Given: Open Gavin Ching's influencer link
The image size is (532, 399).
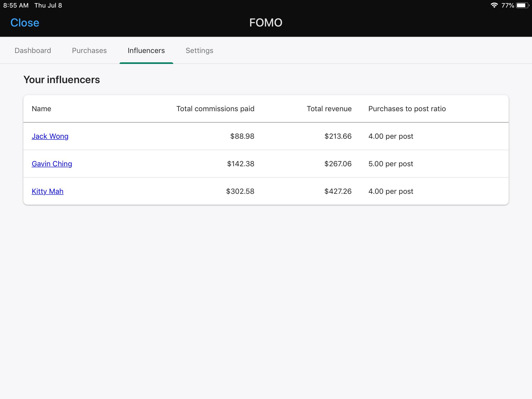Looking at the screenshot, I should pos(52,164).
